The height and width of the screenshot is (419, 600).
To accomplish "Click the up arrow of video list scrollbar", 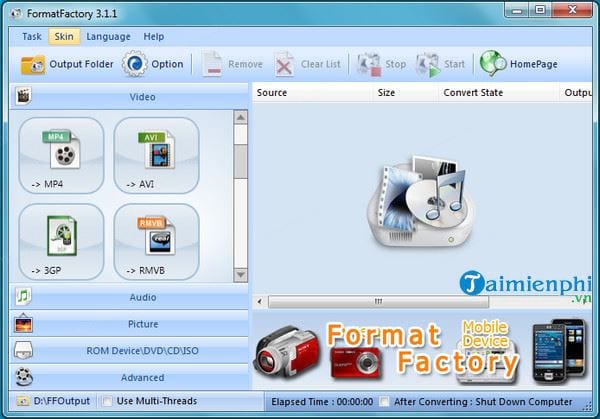I will [x=240, y=117].
